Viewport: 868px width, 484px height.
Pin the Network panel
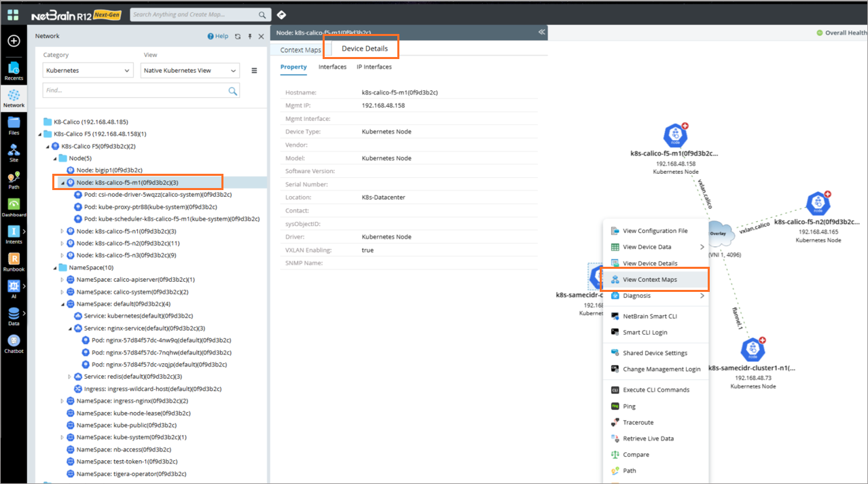click(x=249, y=37)
